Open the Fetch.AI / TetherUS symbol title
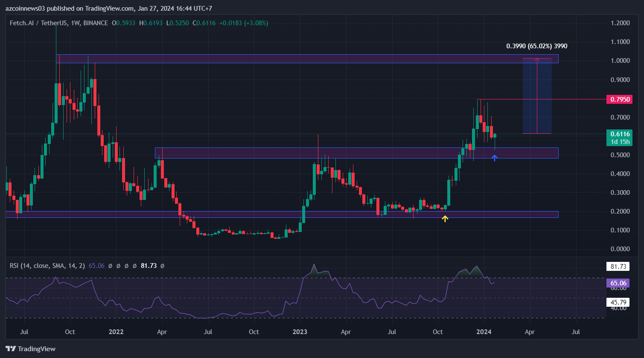Viewport: 644px width, 358px height. [38, 23]
